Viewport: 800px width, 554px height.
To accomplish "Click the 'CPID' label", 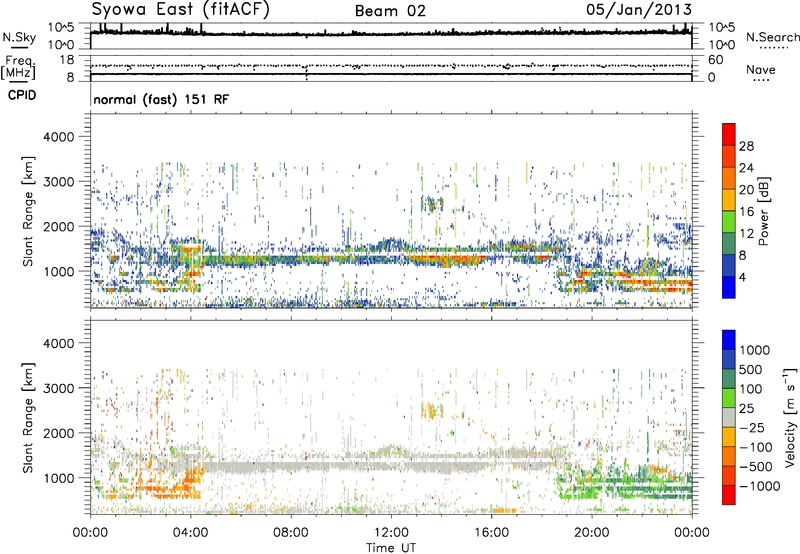I will coord(22,95).
